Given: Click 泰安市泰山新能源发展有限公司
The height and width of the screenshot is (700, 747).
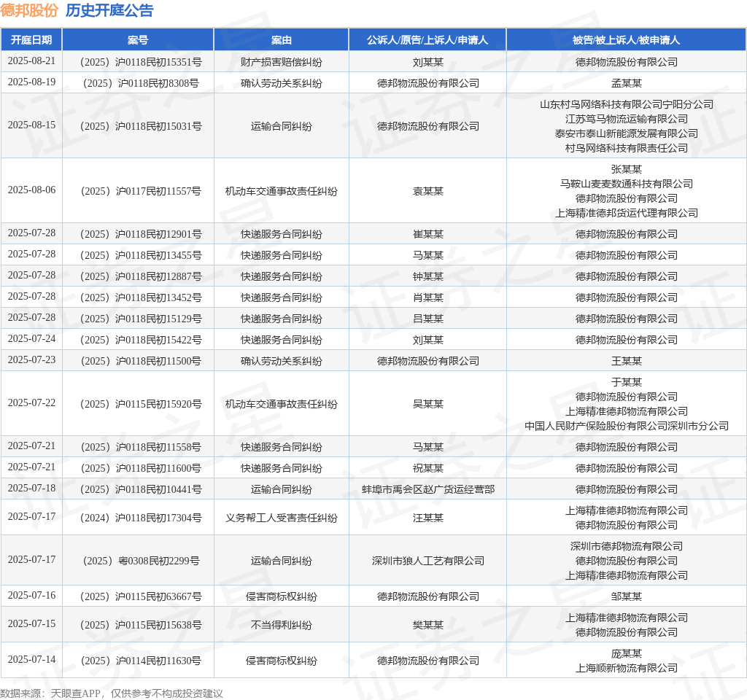Looking at the screenshot, I should tap(627, 133).
